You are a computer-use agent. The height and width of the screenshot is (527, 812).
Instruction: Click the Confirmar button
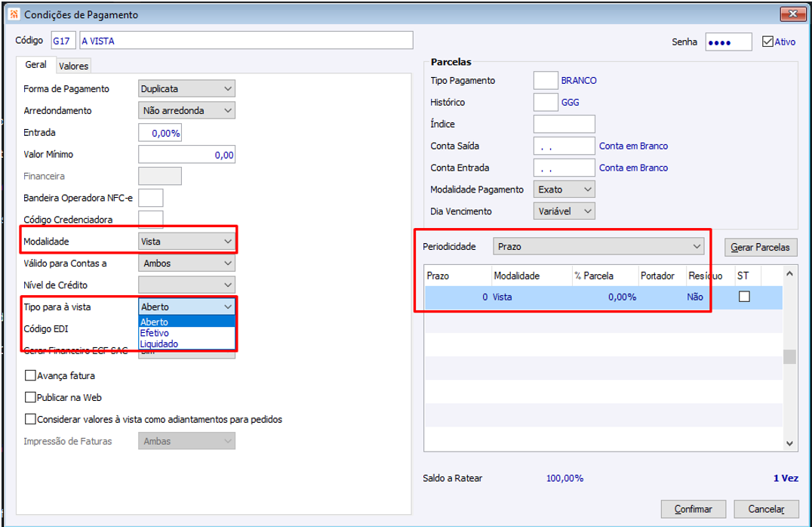(x=693, y=509)
